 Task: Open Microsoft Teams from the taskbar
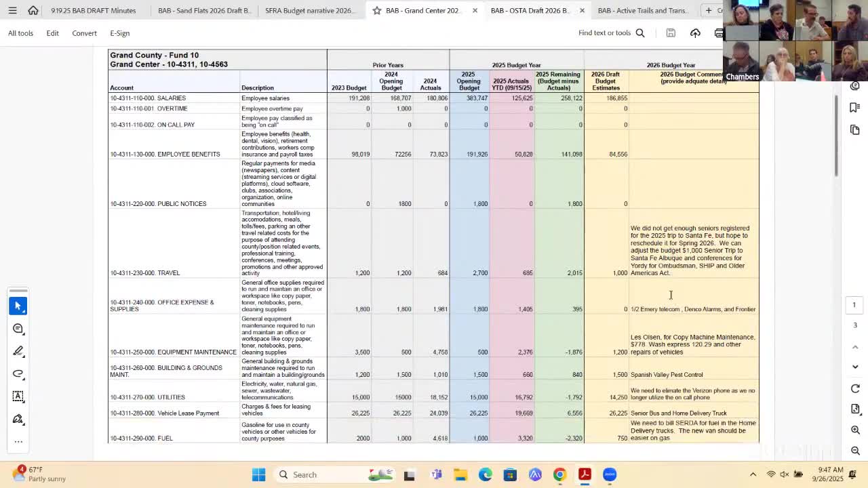[436, 474]
